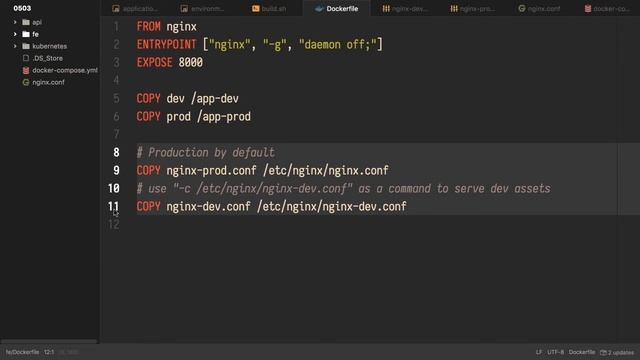Click "daemon off;" string on line 2
The width and height of the screenshot is (640, 360).
(x=338, y=45)
